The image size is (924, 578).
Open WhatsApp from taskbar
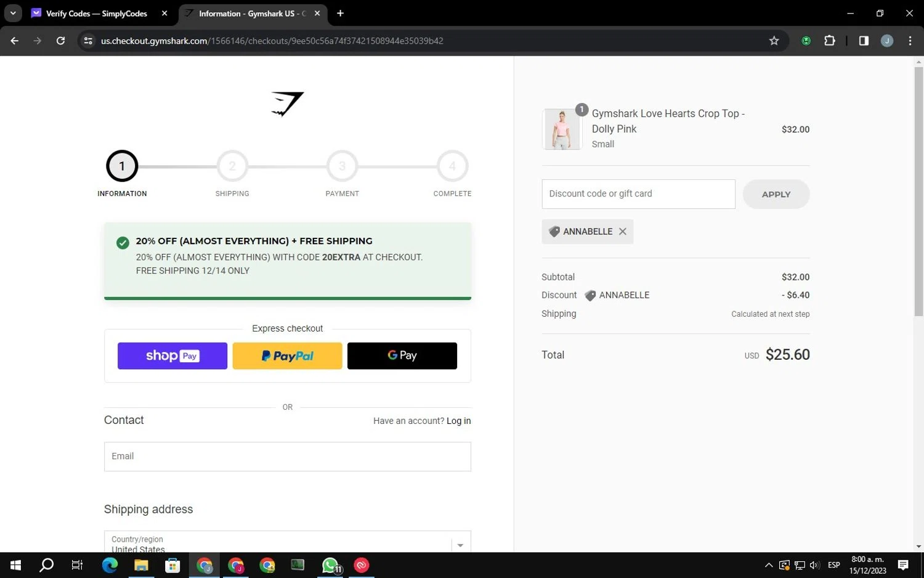[330, 565]
